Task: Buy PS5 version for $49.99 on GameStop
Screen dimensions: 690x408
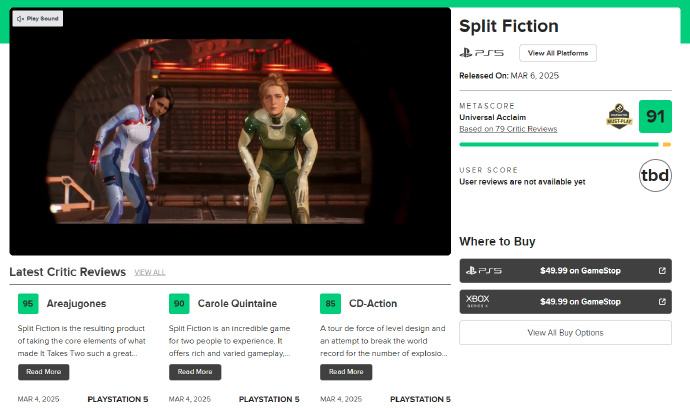Action: pyautogui.click(x=565, y=271)
